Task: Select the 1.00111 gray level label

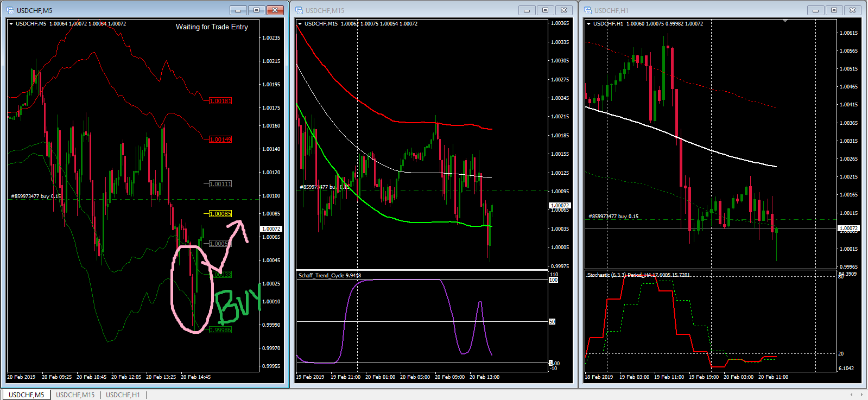Action: (220, 184)
